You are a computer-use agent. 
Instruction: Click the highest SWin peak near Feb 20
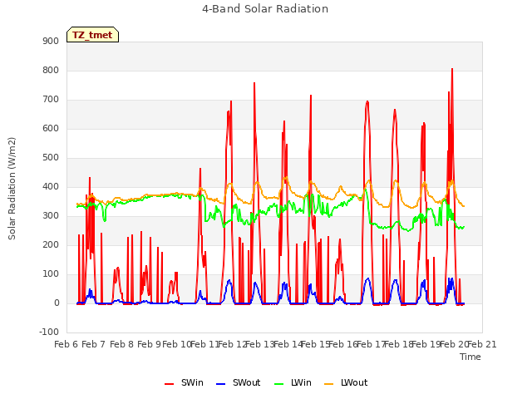[x=452, y=69]
